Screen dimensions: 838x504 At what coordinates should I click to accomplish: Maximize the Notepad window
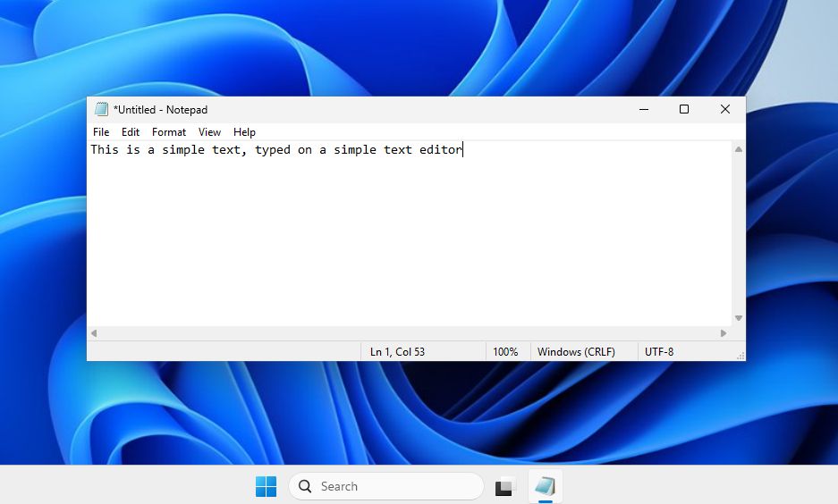click(684, 109)
